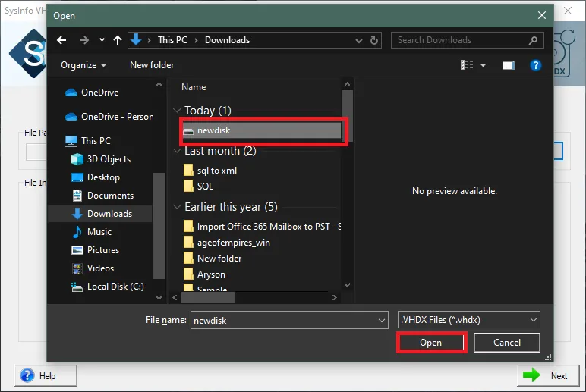The height and width of the screenshot is (392, 586).
Task: Open the Organize menu
Action: pyautogui.click(x=83, y=65)
